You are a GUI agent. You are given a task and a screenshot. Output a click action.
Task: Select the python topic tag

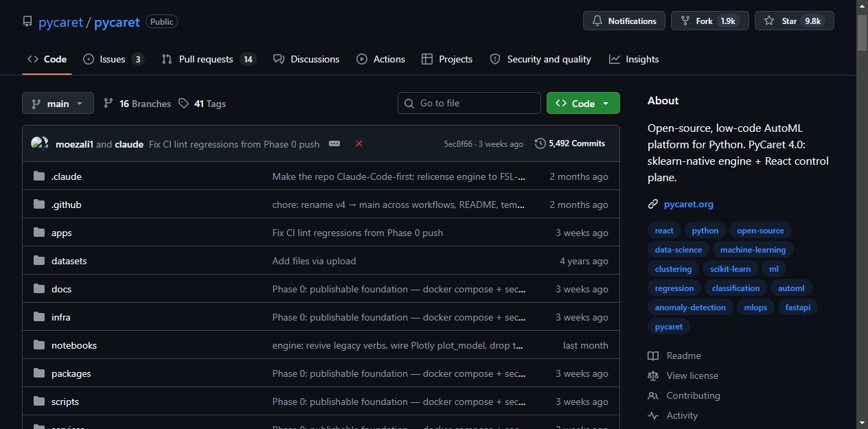705,231
